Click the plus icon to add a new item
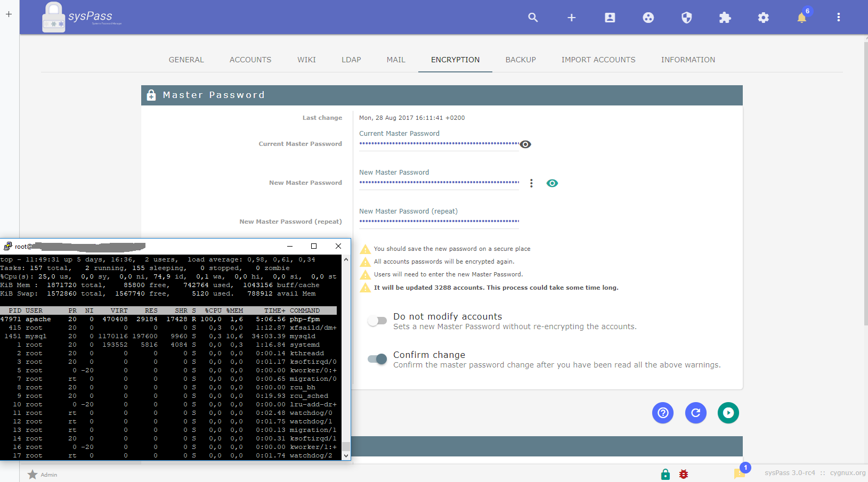The height and width of the screenshot is (482, 868). click(571, 17)
